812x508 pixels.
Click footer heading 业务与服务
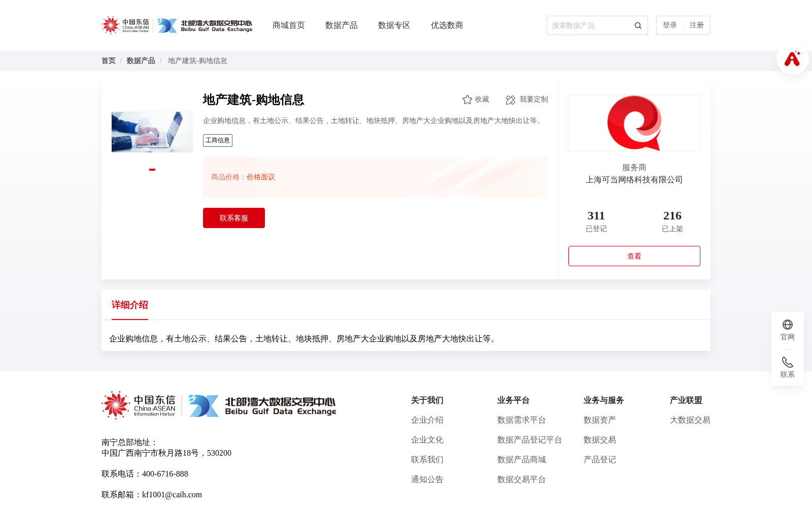tap(604, 400)
